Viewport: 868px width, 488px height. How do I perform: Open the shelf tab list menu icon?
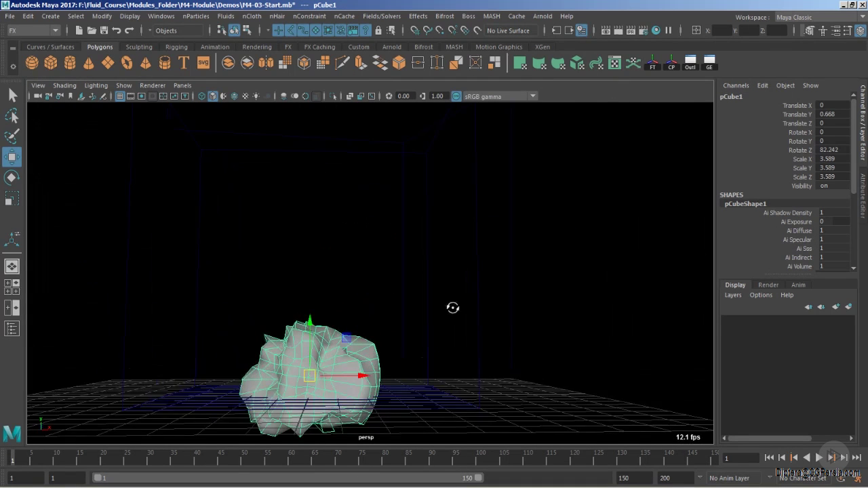click(13, 47)
